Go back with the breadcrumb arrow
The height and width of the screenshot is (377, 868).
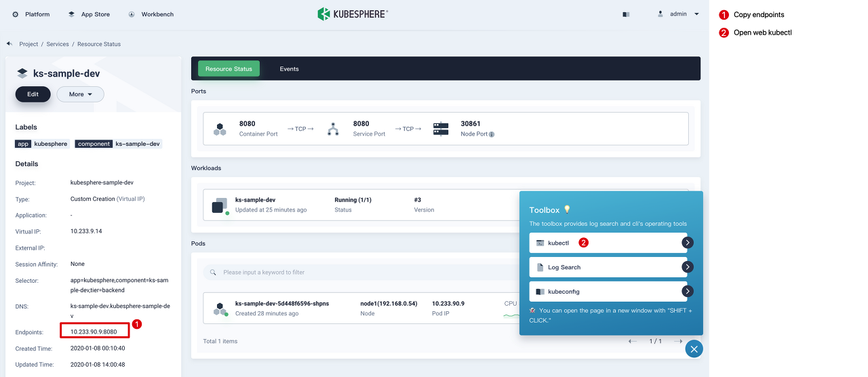[x=9, y=43]
